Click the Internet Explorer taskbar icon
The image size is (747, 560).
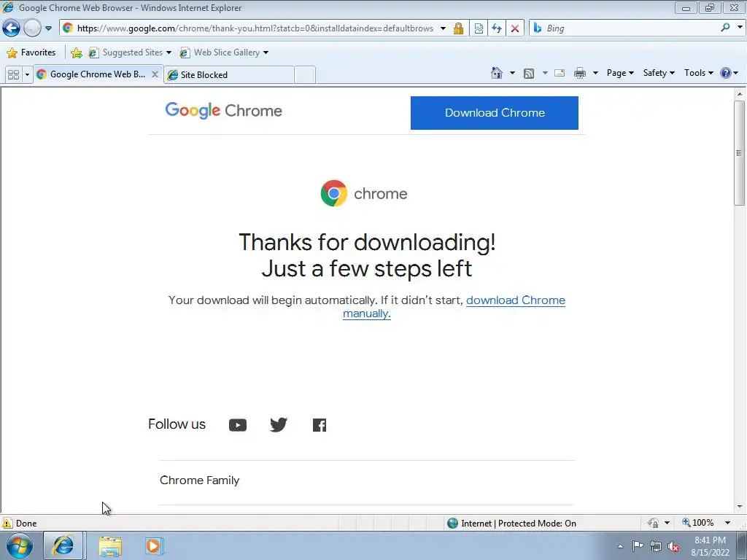pyautogui.click(x=63, y=545)
